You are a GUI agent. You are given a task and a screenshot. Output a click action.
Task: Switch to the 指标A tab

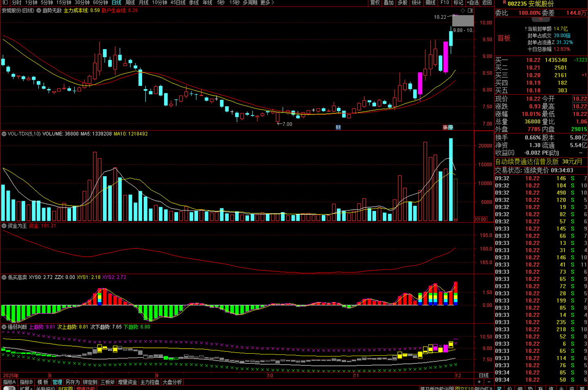[x=9, y=382]
